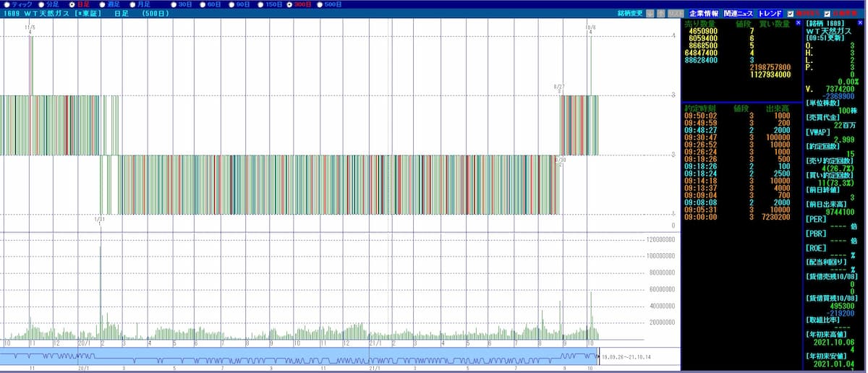Toggle the rightmost toolbar checkbox

pyautogui.click(x=827, y=14)
